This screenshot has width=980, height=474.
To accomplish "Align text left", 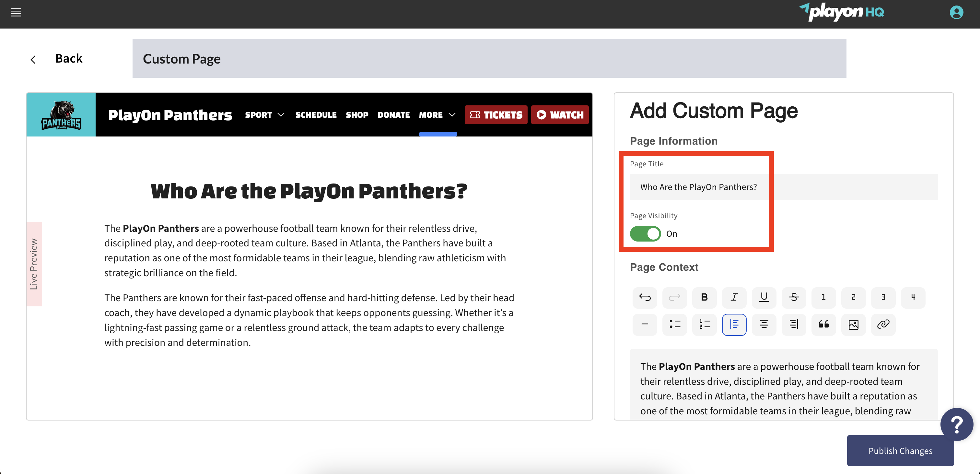I will (x=734, y=325).
